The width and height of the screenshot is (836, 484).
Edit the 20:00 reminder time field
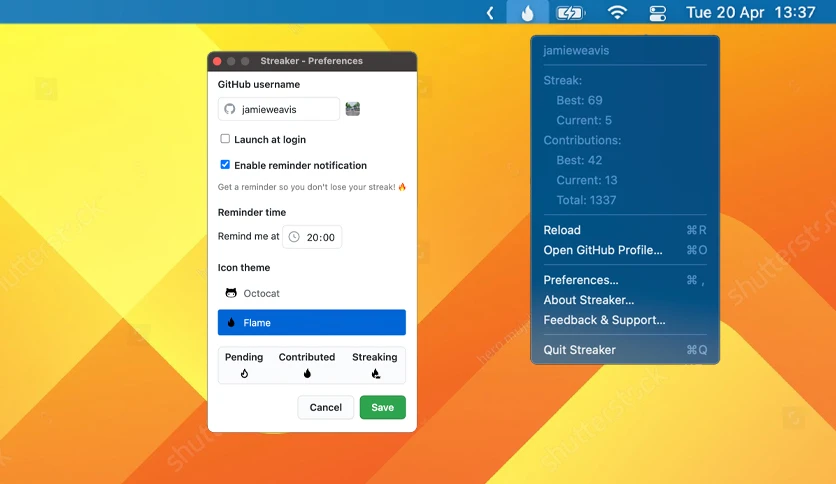[x=312, y=237]
